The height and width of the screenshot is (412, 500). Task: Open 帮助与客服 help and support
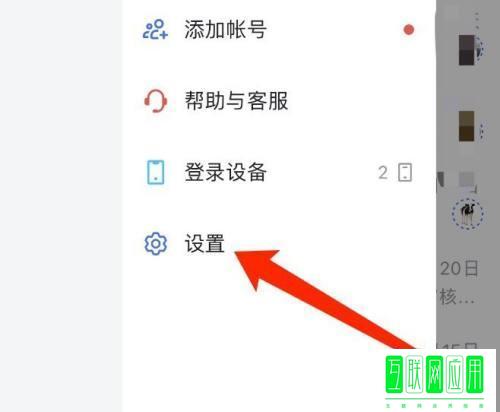[x=279, y=101]
